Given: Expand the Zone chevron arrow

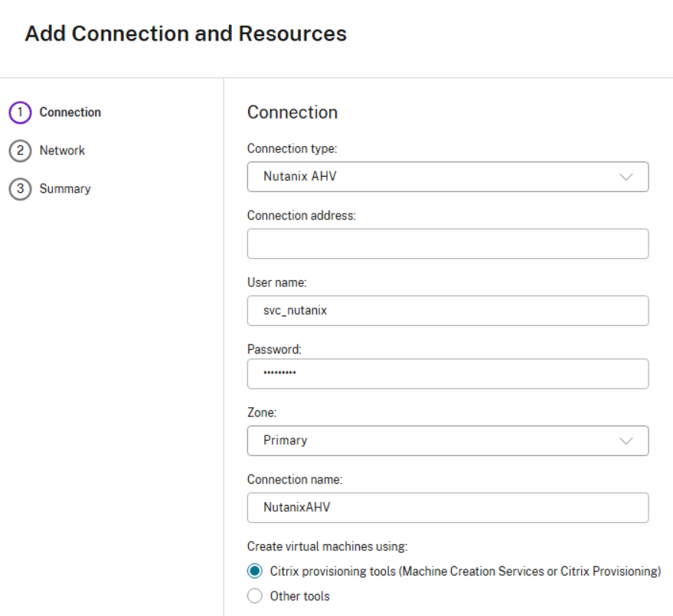Looking at the screenshot, I should [x=626, y=441].
